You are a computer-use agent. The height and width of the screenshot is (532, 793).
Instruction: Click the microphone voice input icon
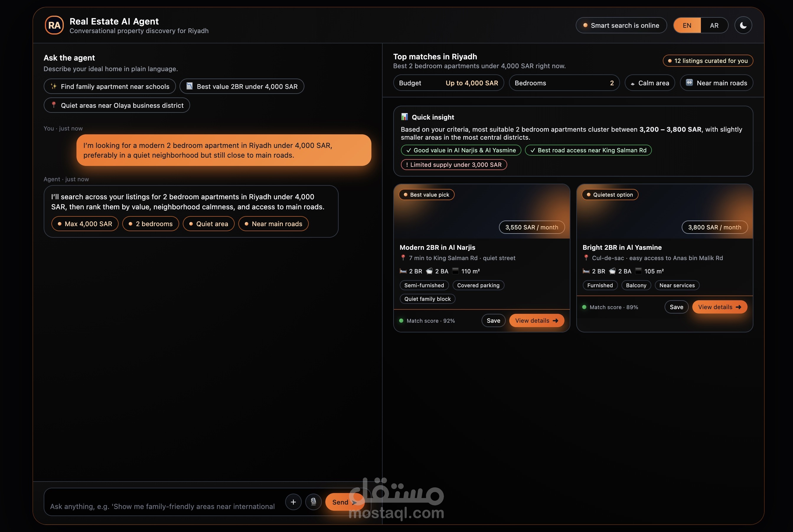[313, 502]
